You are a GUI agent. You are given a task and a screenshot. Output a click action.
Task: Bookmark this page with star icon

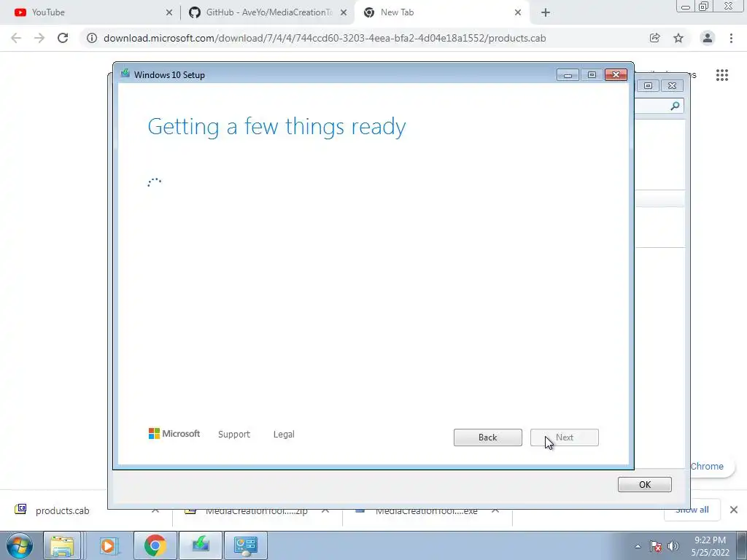678,38
